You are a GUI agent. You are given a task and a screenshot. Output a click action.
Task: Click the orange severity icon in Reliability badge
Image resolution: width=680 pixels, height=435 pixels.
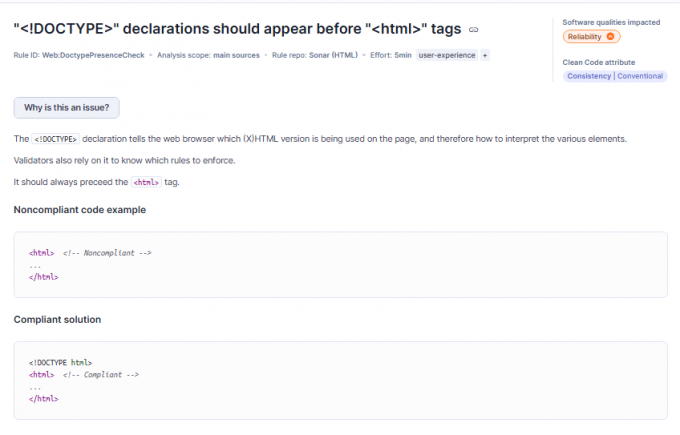(611, 37)
